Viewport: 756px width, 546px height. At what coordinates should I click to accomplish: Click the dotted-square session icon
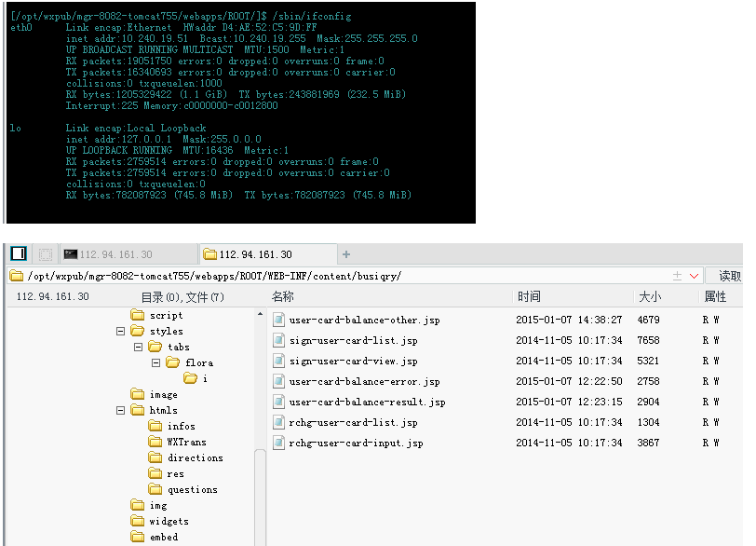point(46,254)
